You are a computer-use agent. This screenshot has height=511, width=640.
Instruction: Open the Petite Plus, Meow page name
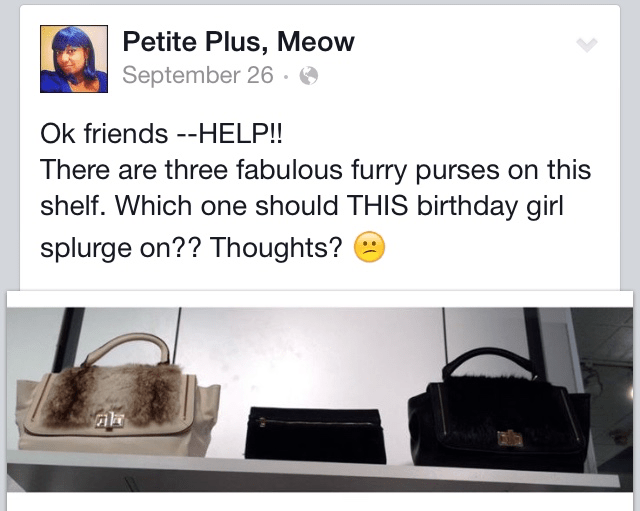coord(238,42)
